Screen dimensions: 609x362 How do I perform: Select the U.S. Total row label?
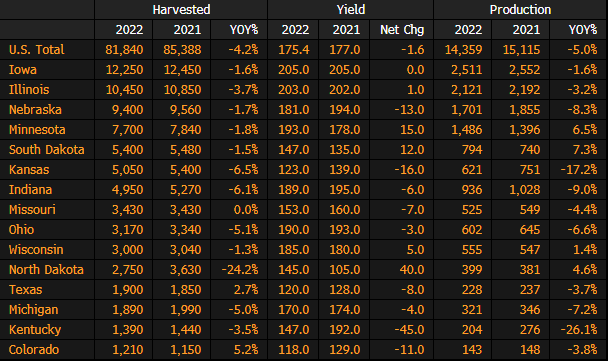click(x=37, y=50)
